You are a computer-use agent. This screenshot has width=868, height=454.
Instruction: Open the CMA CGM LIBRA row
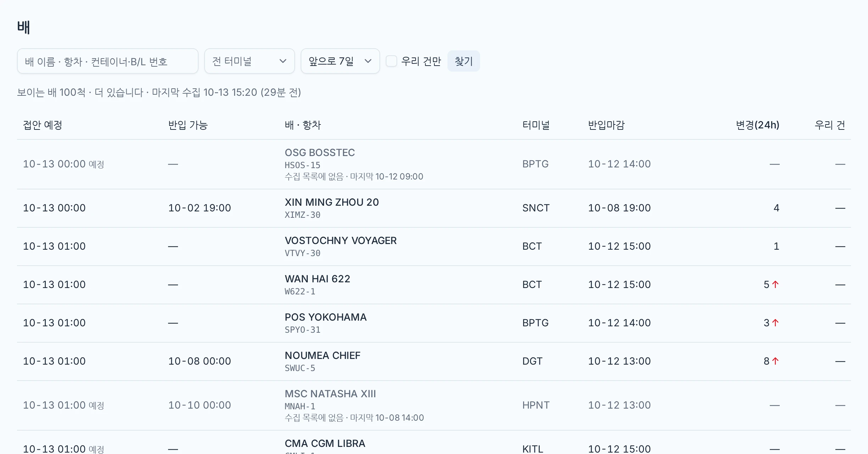(434, 443)
